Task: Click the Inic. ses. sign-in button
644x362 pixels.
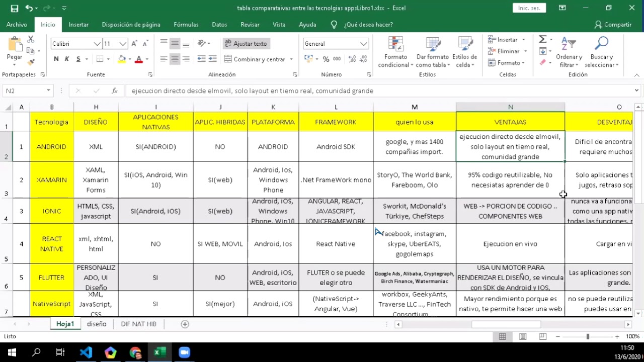Action: click(529, 8)
